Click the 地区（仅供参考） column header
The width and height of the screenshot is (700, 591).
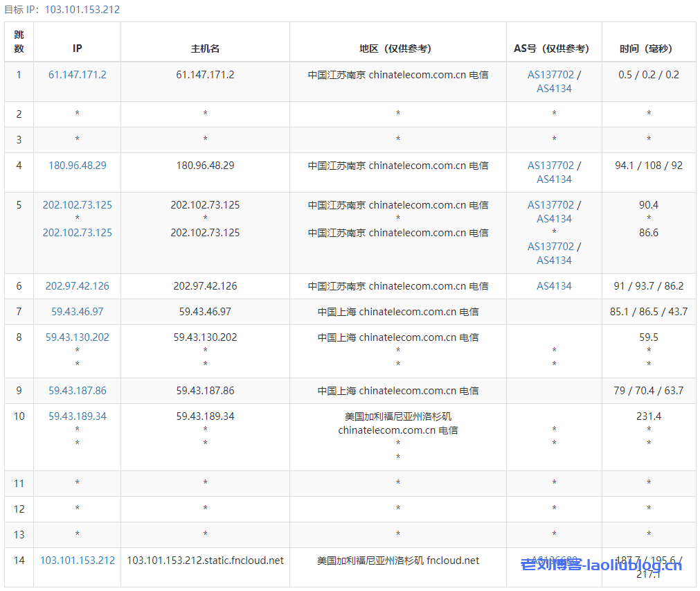click(397, 48)
